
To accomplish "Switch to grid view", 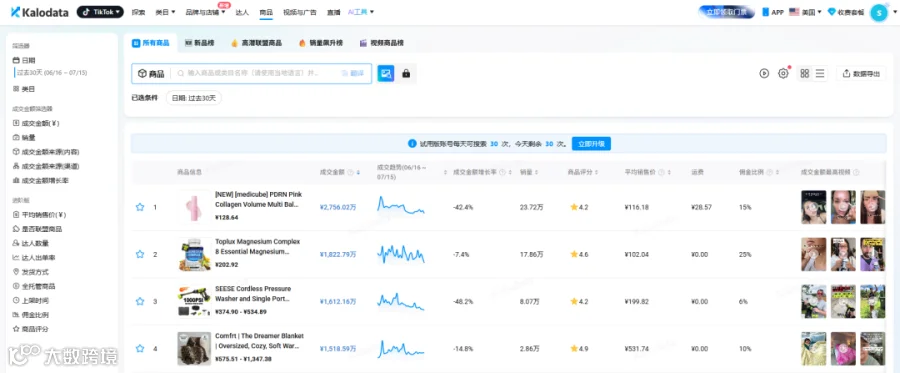I will point(805,73).
